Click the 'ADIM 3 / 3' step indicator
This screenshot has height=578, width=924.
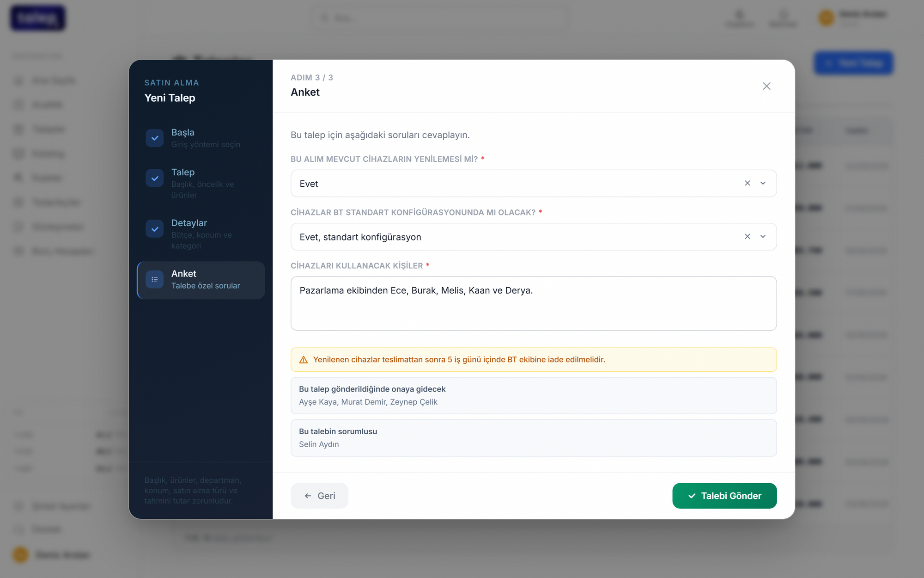click(x=312, y=78)
